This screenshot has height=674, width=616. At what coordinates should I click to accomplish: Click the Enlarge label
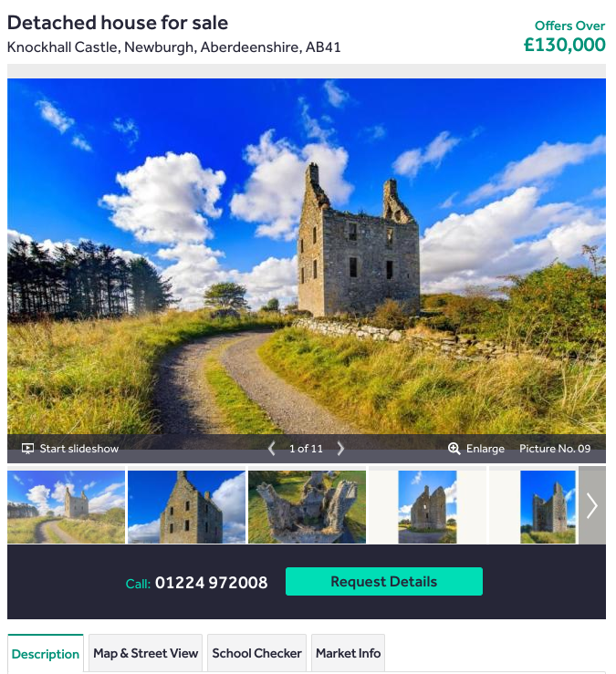tap(485, 449)
